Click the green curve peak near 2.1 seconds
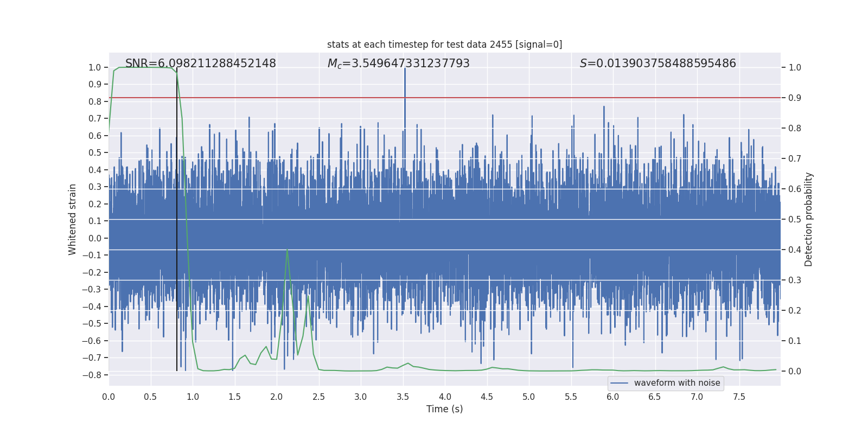Screen dimensions: 868x434 coord(287,250)
